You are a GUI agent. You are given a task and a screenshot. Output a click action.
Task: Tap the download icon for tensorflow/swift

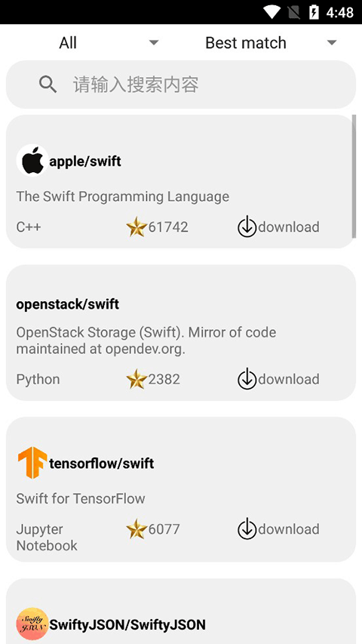[x=247, y=529]
